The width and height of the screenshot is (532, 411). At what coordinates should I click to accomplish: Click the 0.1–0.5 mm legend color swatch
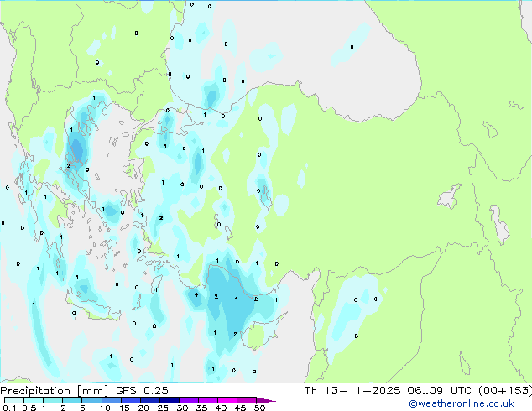point(14,400)
